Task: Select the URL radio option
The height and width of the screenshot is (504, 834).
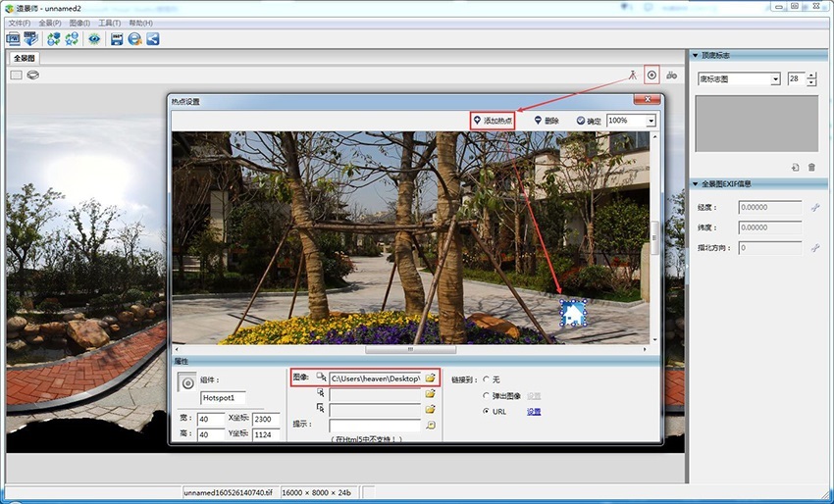Action: (487, 411)
